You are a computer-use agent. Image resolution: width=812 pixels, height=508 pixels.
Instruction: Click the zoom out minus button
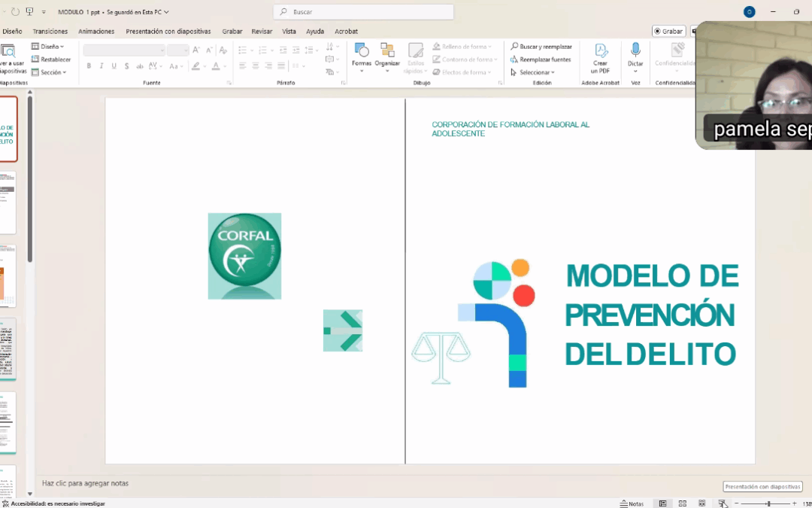tap(736, 503)
